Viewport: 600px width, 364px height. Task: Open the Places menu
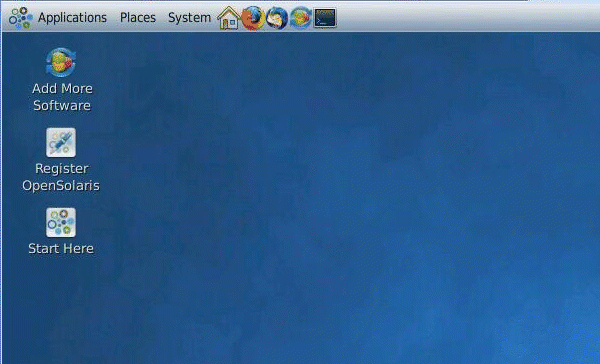[x=138, y=18]
